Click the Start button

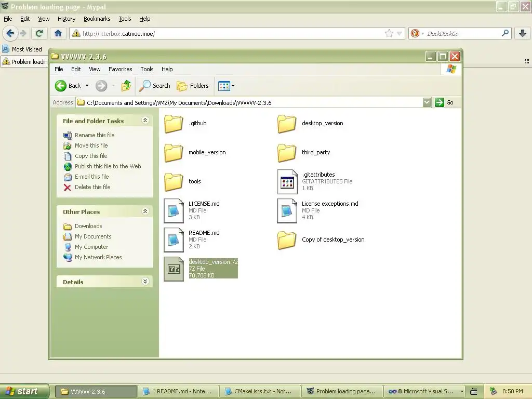click(x=24, y=392)
